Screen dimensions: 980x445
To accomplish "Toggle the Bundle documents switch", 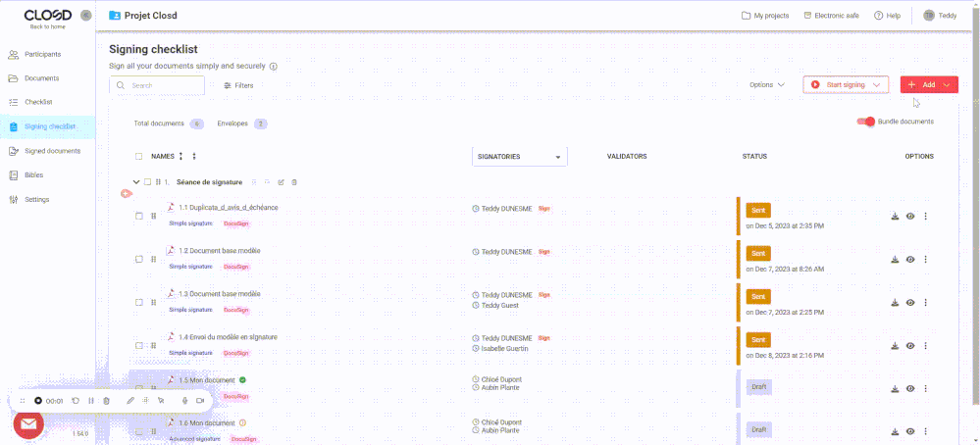I will [x=865, y=122].
